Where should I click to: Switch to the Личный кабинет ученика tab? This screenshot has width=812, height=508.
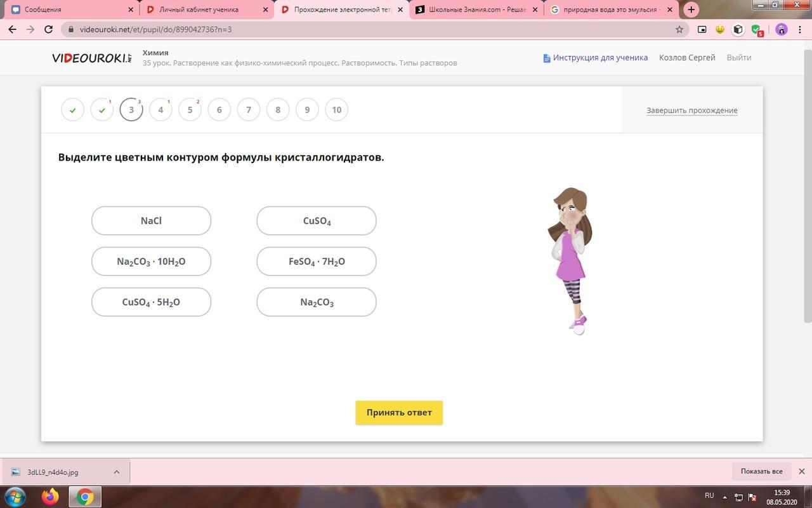pyautogui.click(x=203, y=10)
